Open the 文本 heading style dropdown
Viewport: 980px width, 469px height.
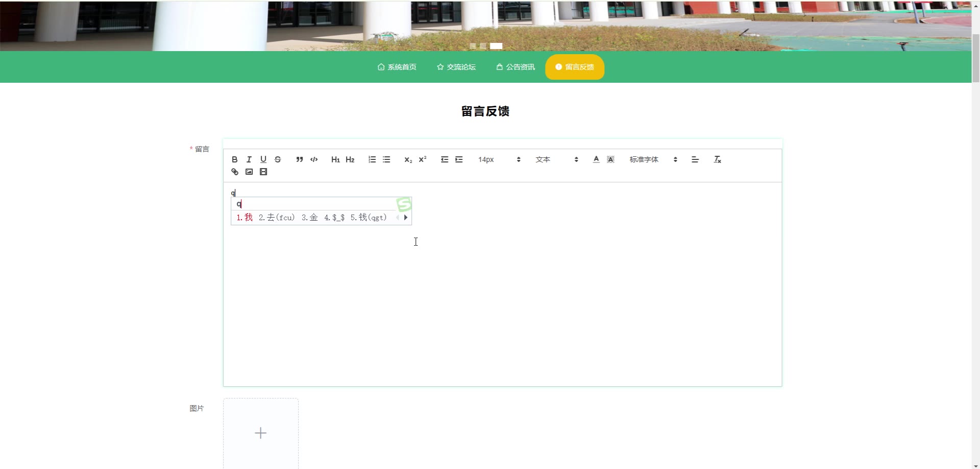click(556, 159)
